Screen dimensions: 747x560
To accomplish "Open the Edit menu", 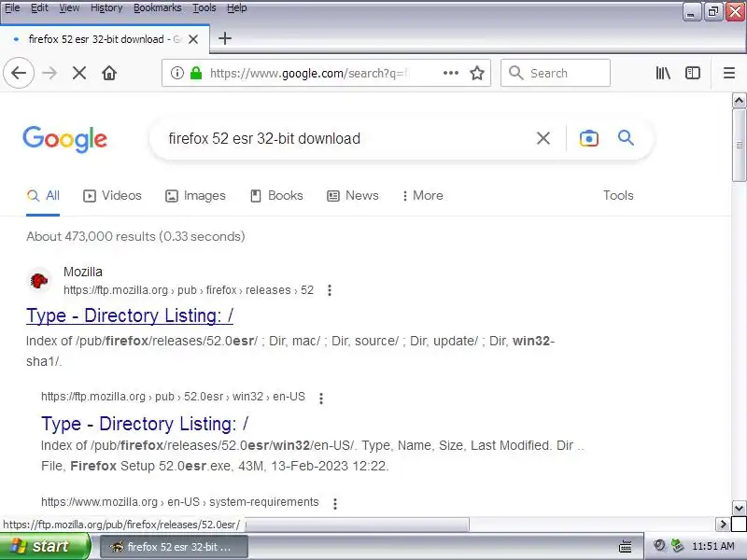I will pos(39,7).
